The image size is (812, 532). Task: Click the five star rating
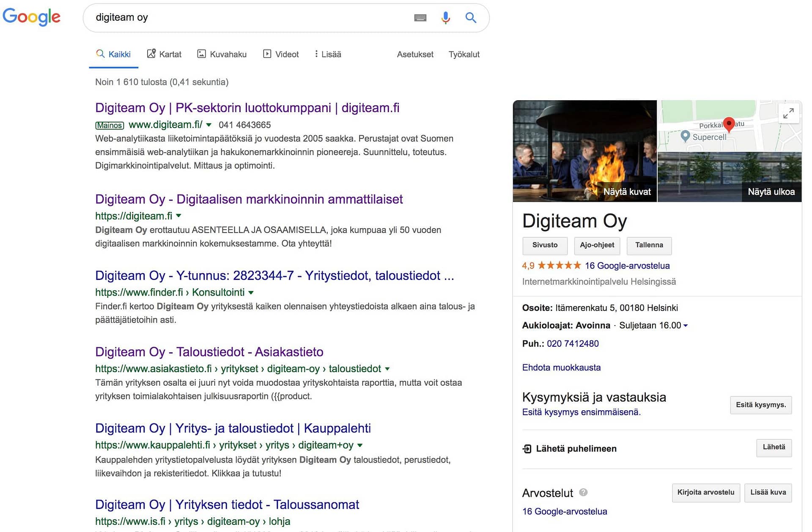tap(559, 266)
